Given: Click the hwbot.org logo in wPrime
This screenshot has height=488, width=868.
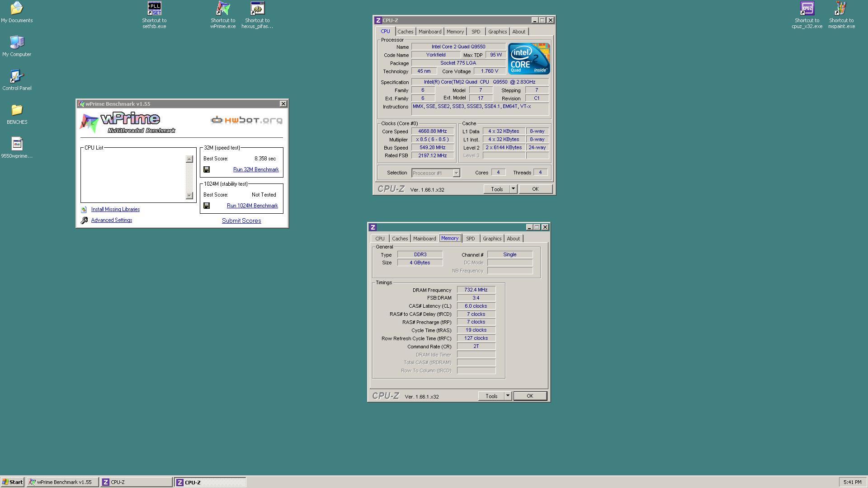Looking at the screenshot, I should 246,120.
